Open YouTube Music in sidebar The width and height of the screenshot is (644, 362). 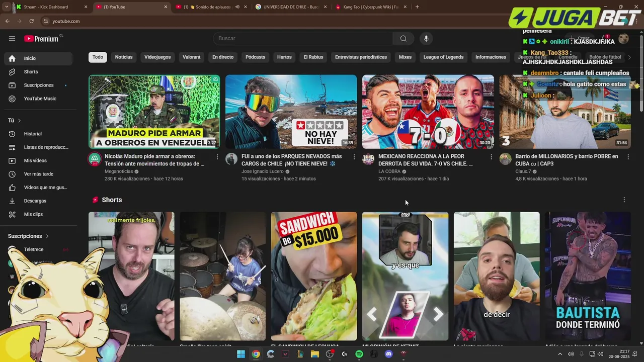pos(38,99)
